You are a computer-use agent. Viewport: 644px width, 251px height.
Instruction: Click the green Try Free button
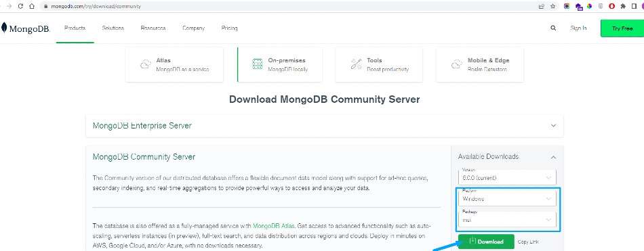click(x=622, y=28)
